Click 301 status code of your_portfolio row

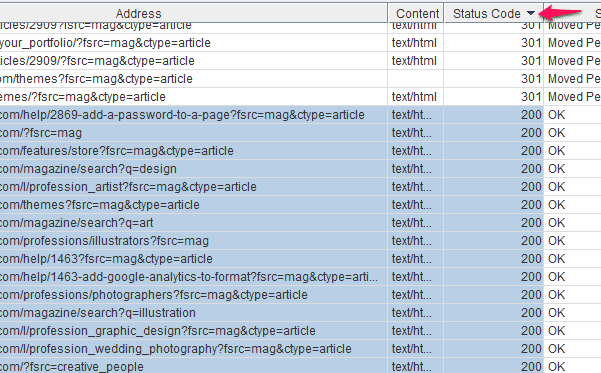tap(531, 43)
